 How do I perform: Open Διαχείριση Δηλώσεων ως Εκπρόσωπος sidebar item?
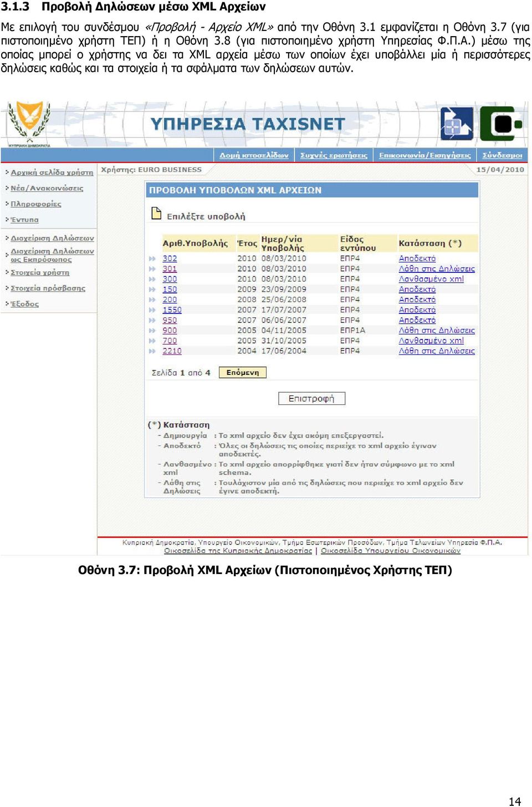[x=52, y=255]
